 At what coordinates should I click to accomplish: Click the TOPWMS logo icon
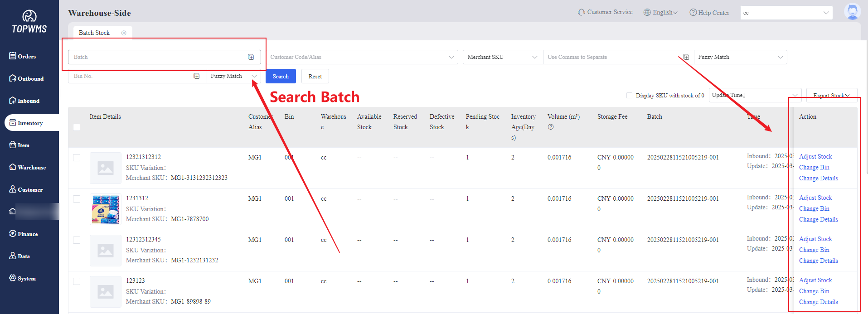(29, 17)
